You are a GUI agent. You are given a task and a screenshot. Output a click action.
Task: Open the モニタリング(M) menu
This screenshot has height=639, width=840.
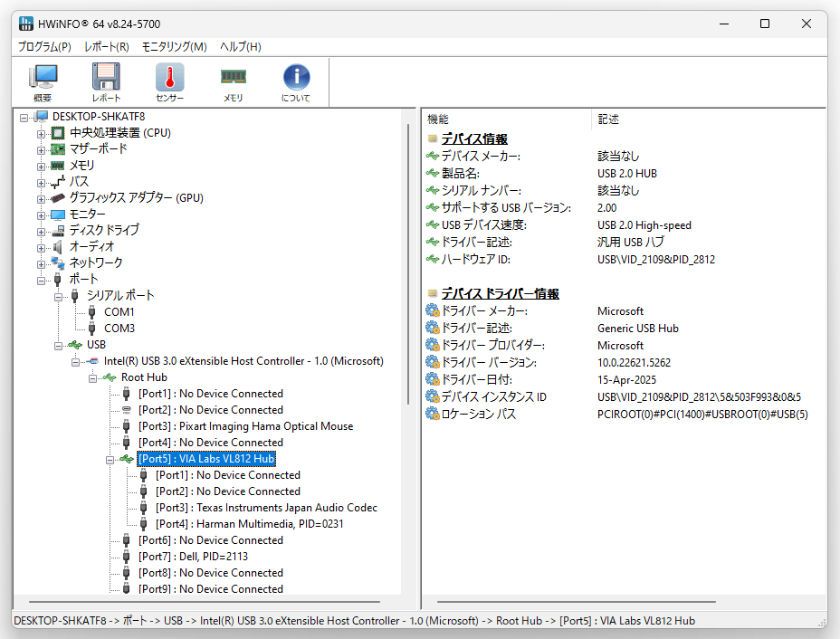[174, 46]
